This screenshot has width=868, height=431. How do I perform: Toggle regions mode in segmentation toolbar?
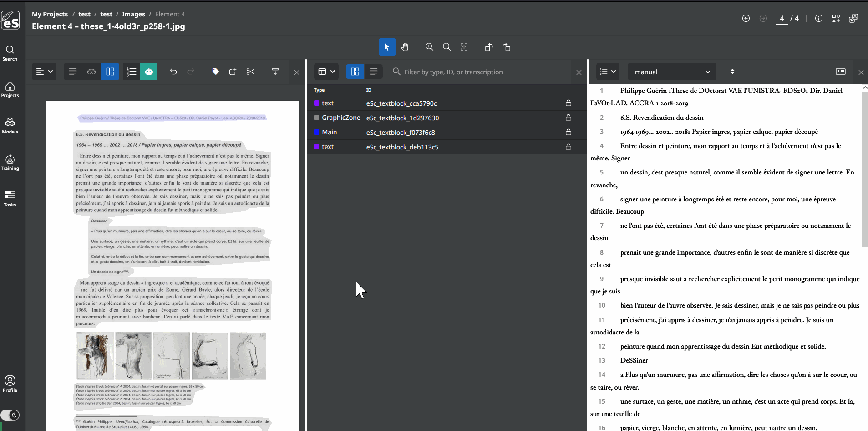110,72
